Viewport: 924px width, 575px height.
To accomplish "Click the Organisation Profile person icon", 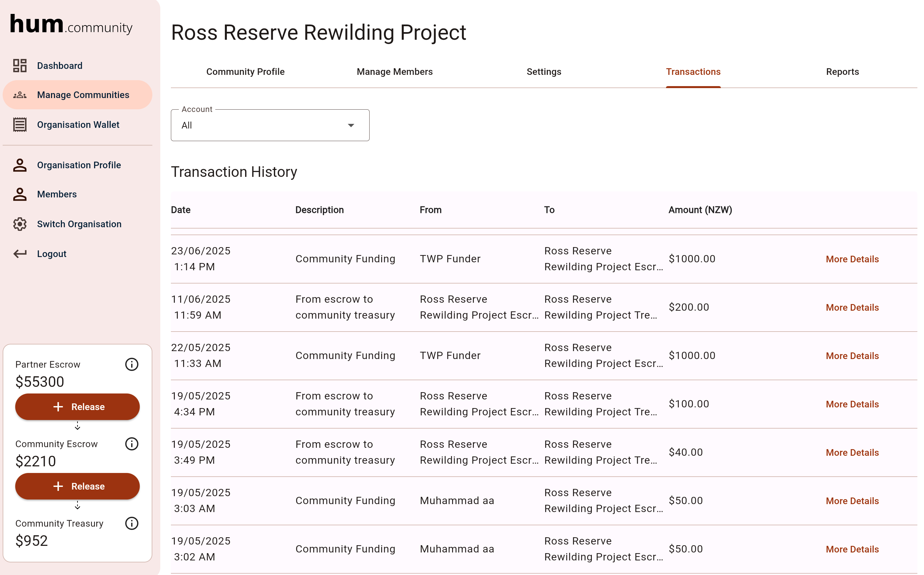I will click(x=20, y=165).
